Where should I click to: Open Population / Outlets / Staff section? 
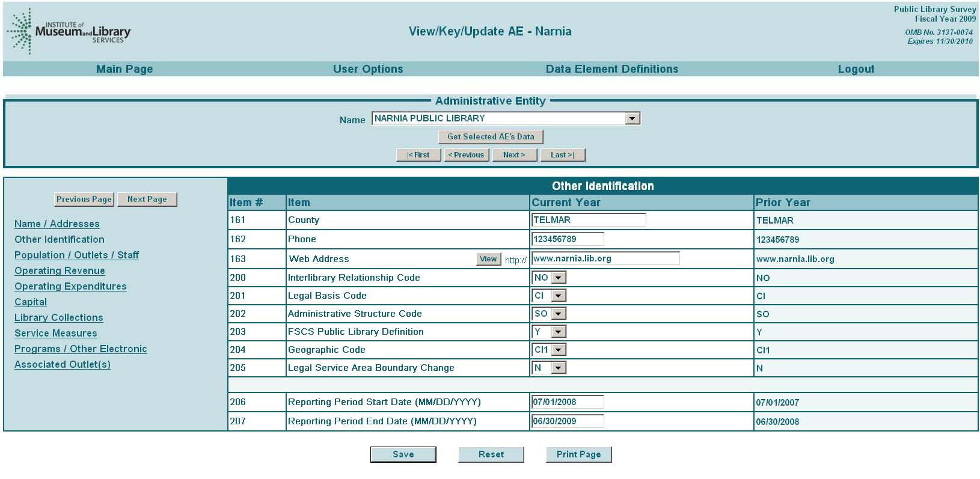click(76, 255)
